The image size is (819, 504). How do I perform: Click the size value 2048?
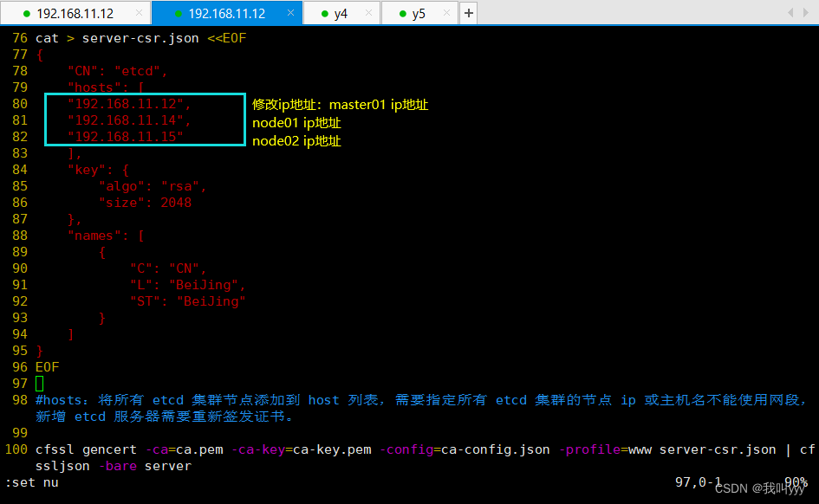point(176,203)
